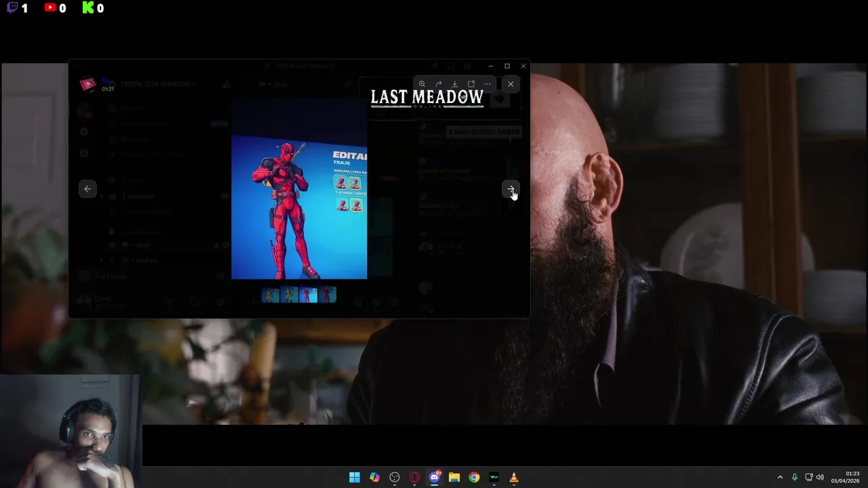Select the first yellow character thumbnail
Viewport: 868px width, 488px height.
(271, 295)
